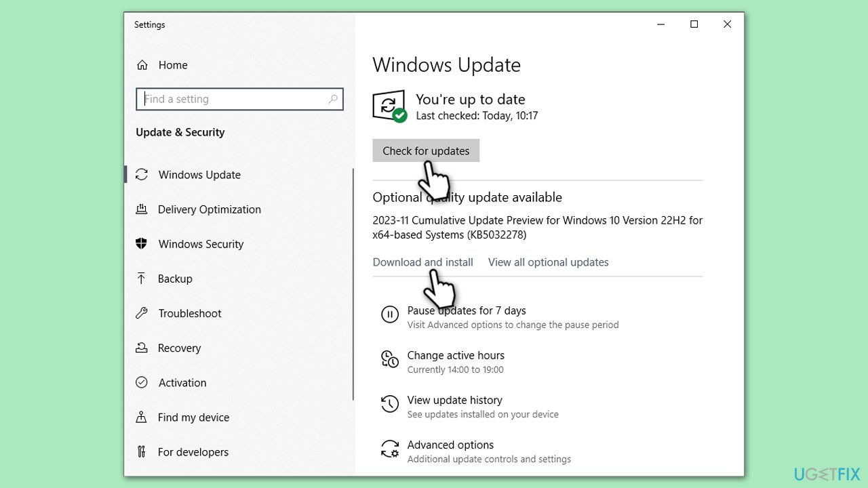The image size is (868, 488).
Task: Click Download and install link
Action: pyautogui.click(x=423, y=262)
